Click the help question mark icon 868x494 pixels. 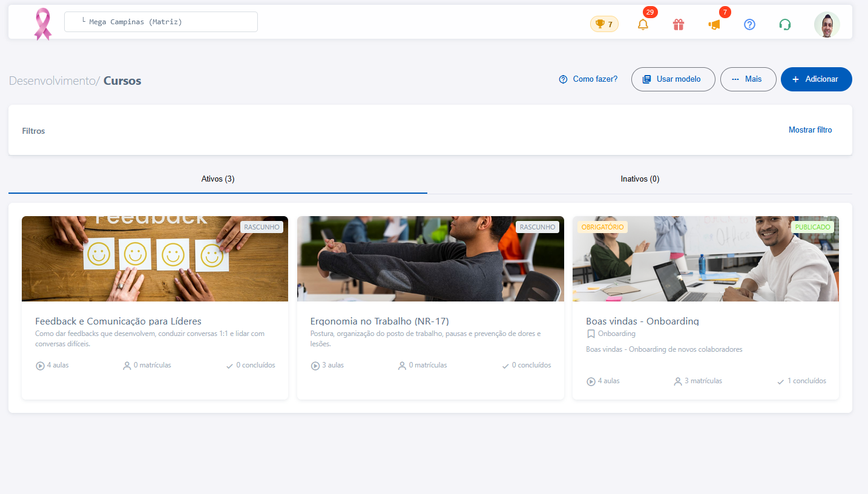(749, 24)
